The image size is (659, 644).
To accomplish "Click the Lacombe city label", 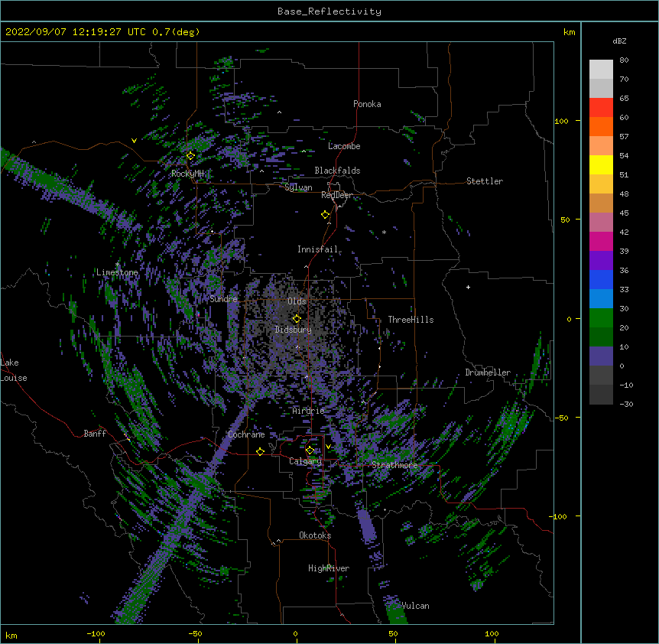I will pos(344,146).
